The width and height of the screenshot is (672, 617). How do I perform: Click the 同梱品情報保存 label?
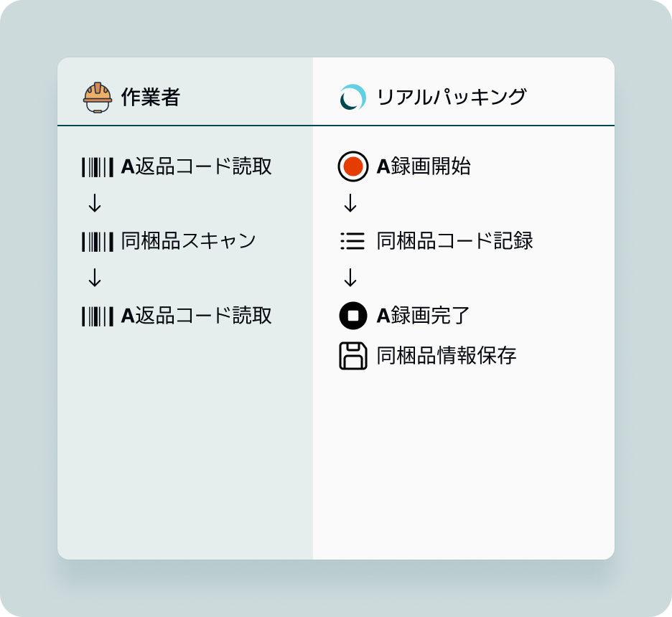click(x=447, y=356)
